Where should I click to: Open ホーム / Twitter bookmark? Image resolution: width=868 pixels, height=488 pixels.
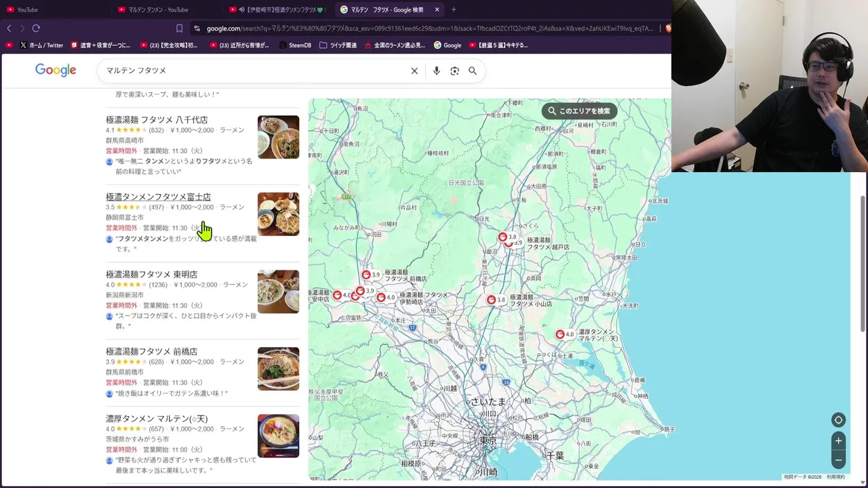41,45
